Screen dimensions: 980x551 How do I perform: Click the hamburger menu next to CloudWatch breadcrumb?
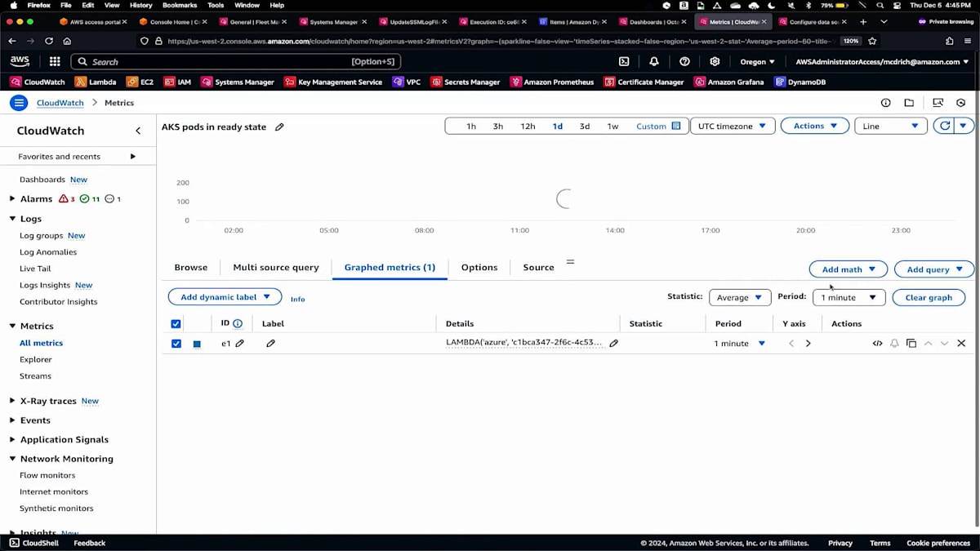tap(19, 103)
